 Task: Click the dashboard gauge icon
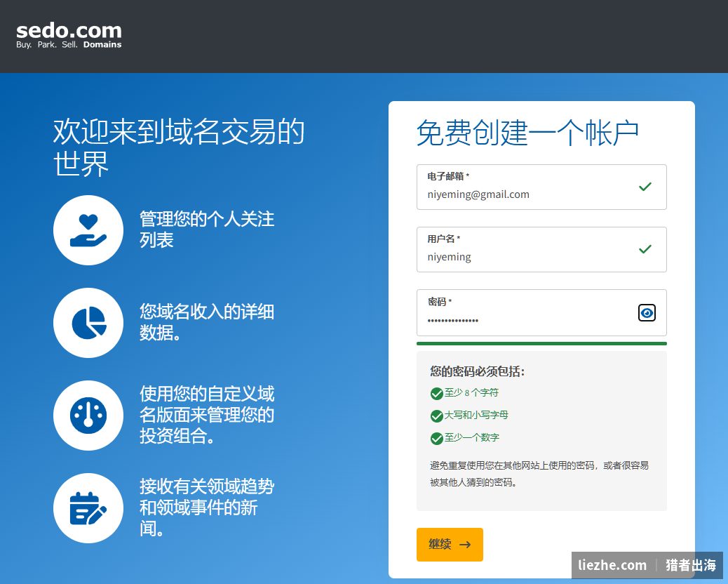(x=88, y=416)
